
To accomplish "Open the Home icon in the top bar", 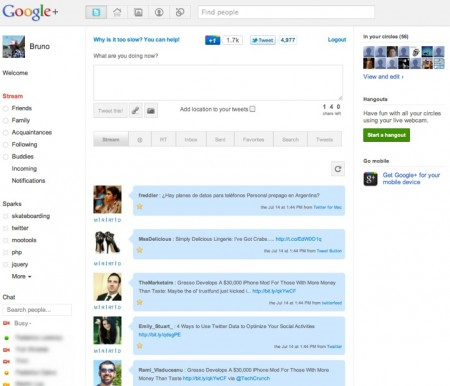I will point(117,12).
